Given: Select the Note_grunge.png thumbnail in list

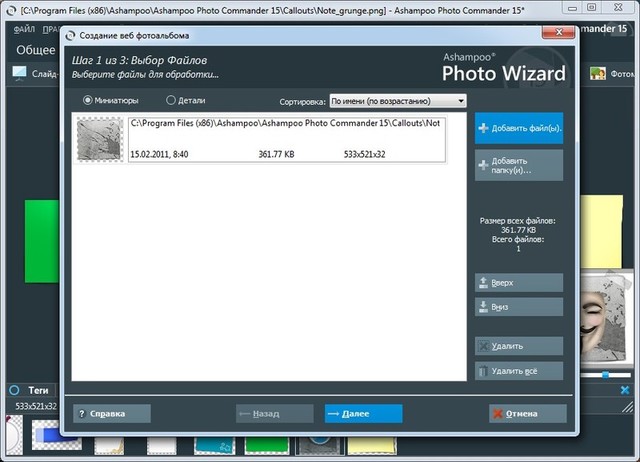Looking at the screenshot, I should pyautogui.click(x=100, y=140).
